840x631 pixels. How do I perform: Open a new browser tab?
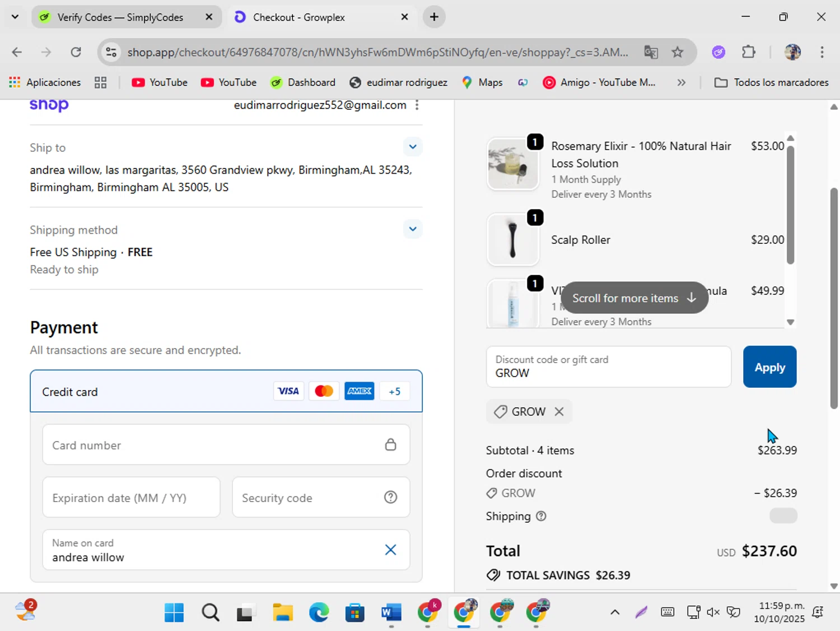[x=434, y=17]
